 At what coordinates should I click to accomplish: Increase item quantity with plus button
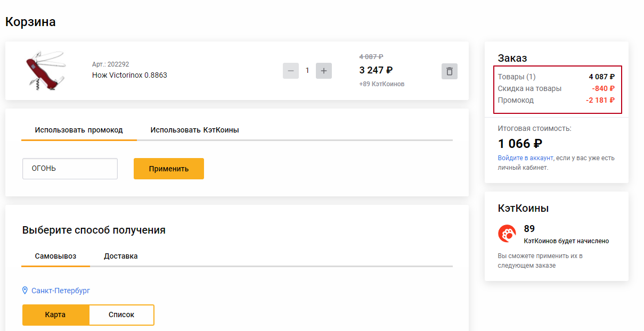point(324,71)
